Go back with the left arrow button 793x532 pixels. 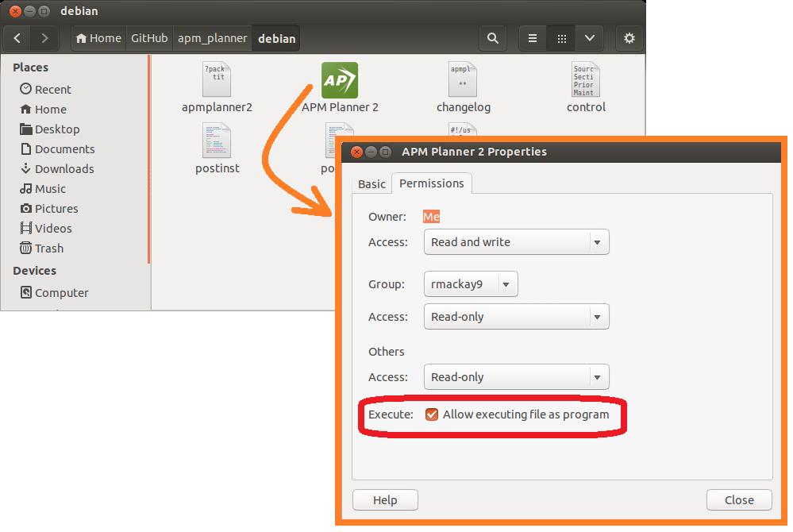(x=18, y=38)
